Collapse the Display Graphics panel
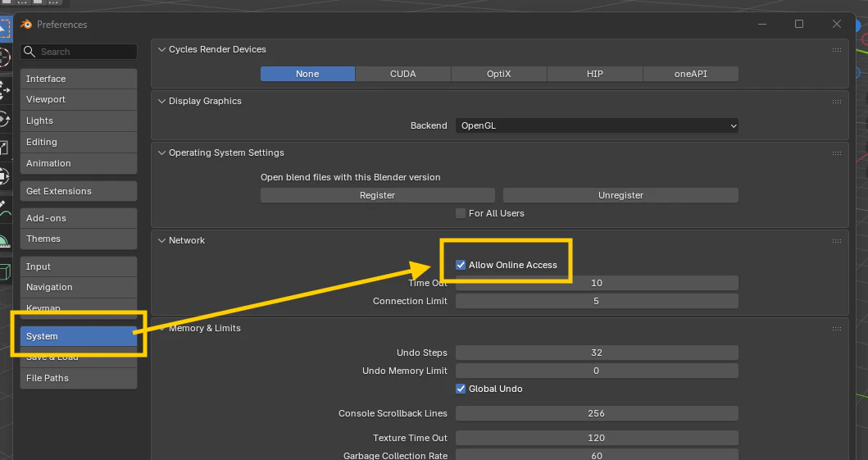The image size is (868, 460). 161,101
